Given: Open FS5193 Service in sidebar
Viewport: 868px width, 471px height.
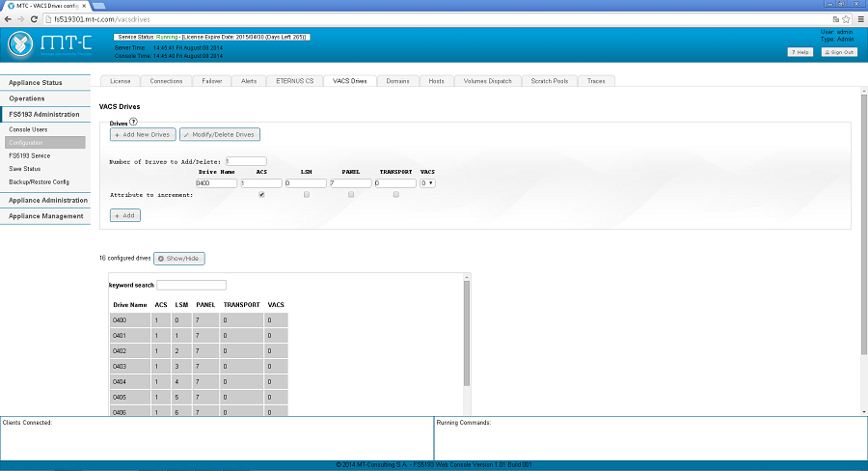Looking at the screenshot, I should (x=29, y=155).
